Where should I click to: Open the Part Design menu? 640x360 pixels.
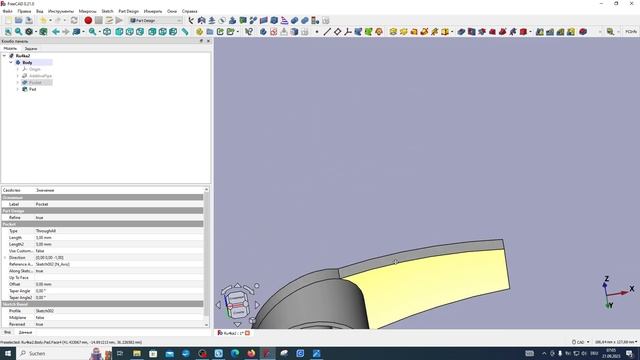tap(129, 11)
